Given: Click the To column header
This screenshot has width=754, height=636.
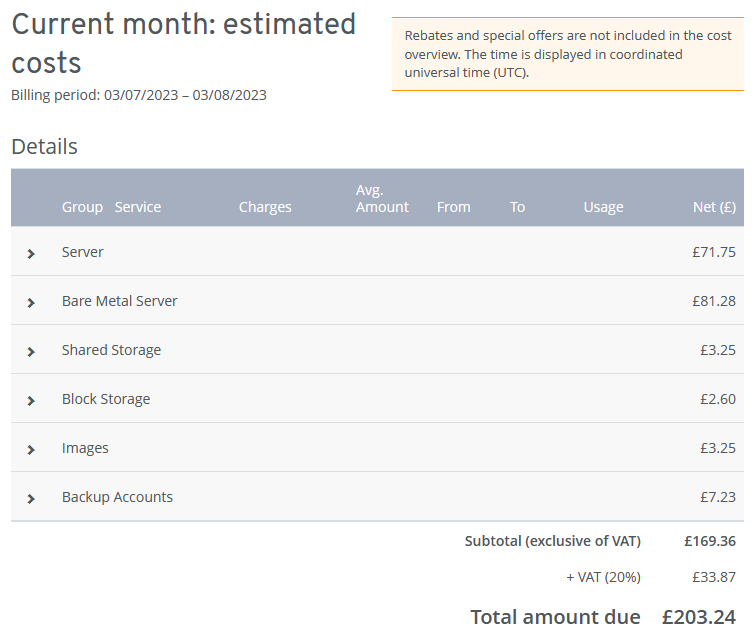Looking at the screenshot, I should tap(517, 207).
